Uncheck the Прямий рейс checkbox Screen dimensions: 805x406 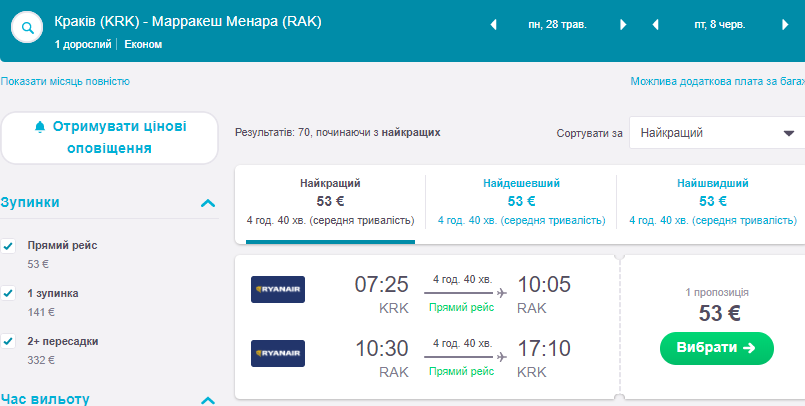(x=9, y=245)
